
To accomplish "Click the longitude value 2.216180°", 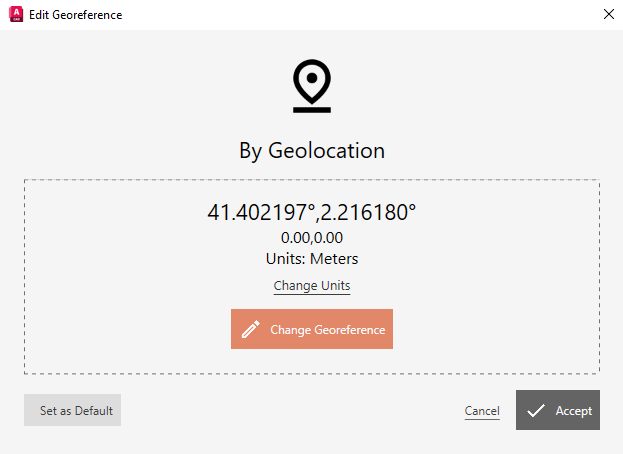I will 368,212.
